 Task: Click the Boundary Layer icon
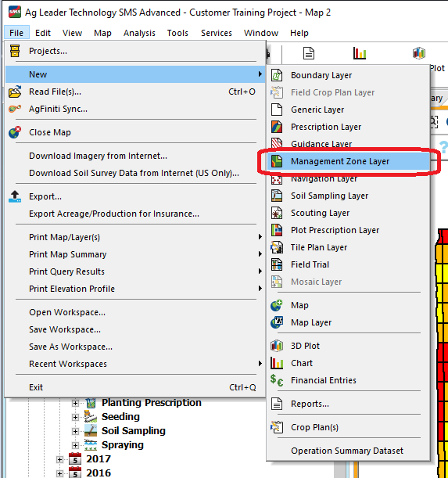tap(277, 75)
